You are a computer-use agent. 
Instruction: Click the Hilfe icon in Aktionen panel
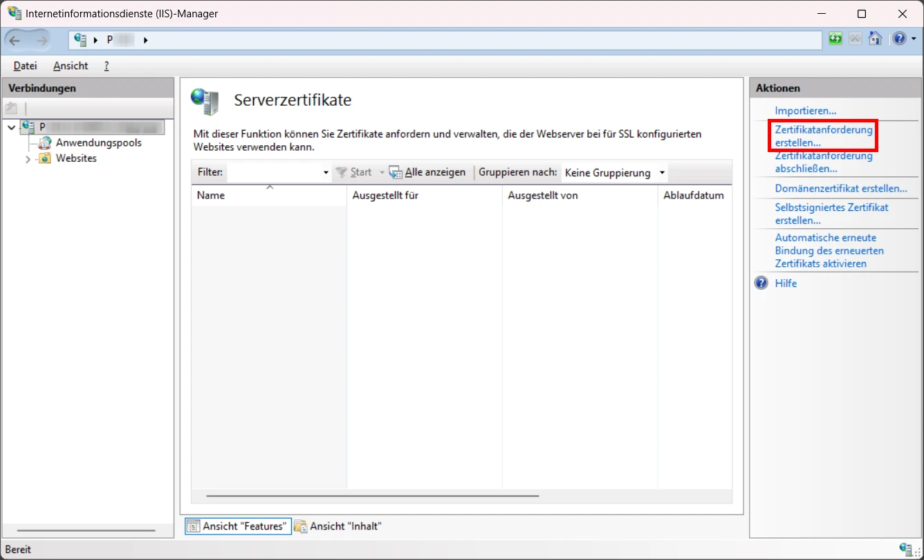(x=761, y=283)
